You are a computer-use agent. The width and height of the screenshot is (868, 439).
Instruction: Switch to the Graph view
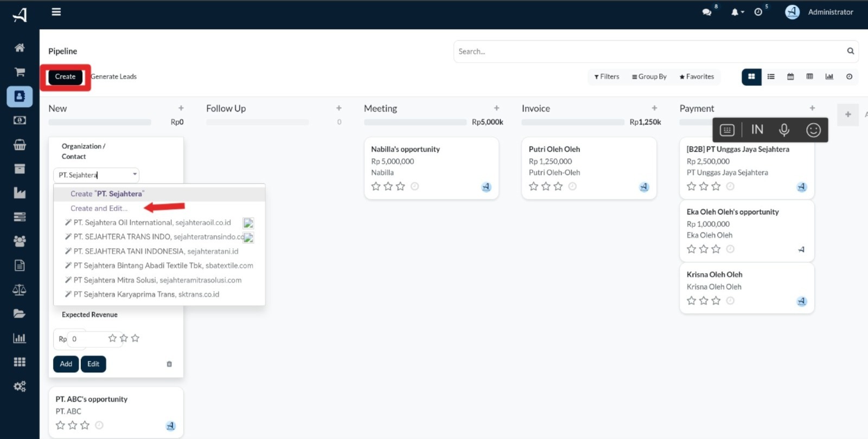[x=829, y=77]
